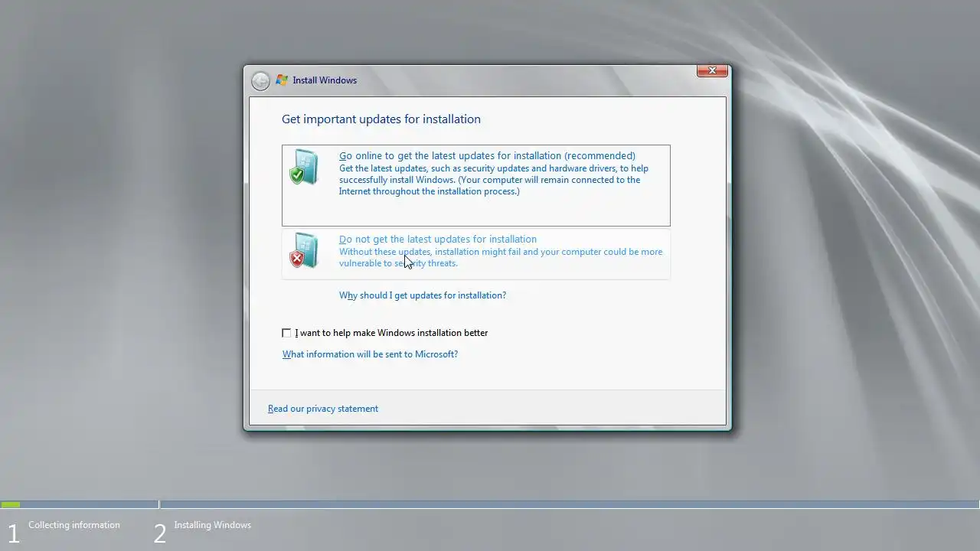The height and width of the screenshot is (551, 980).
Task: Click the Install Windows title text
Action: coord(325,80)
